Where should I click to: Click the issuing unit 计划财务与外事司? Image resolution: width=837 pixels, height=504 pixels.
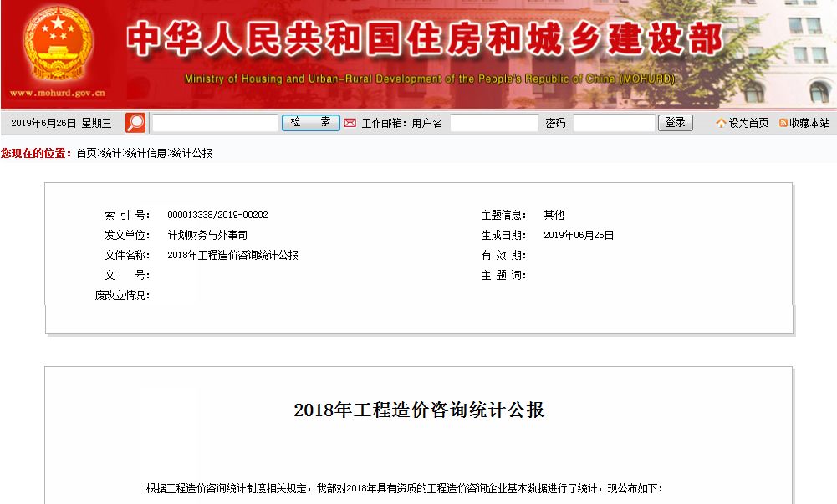tap(207, 235)
